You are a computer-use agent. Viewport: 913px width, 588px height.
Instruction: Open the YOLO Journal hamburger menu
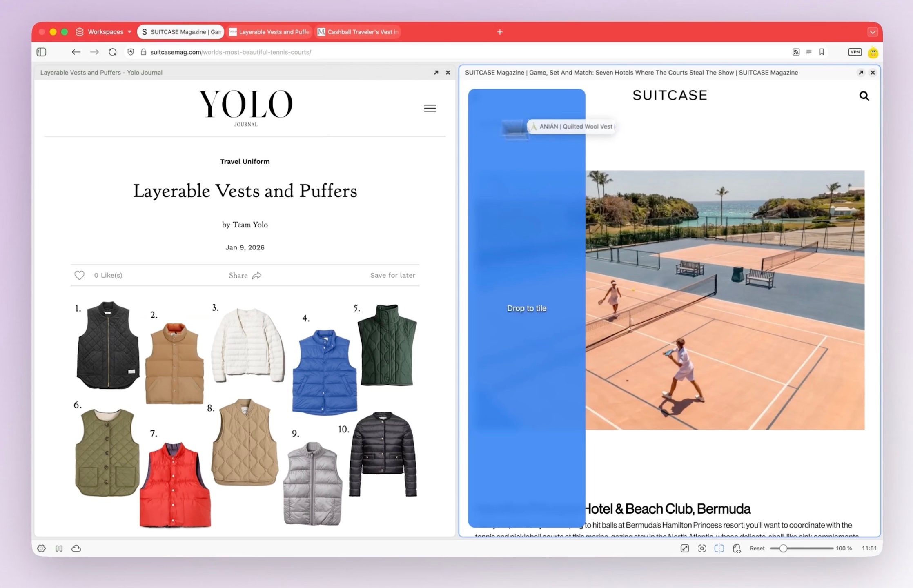pyautogui.click(x=430, y=108)
